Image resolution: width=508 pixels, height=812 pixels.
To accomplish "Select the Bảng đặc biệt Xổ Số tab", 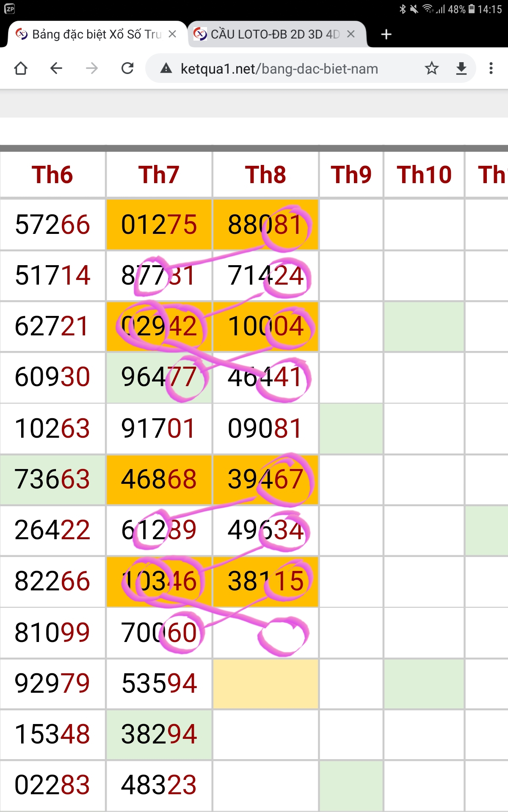I will 97,34.
